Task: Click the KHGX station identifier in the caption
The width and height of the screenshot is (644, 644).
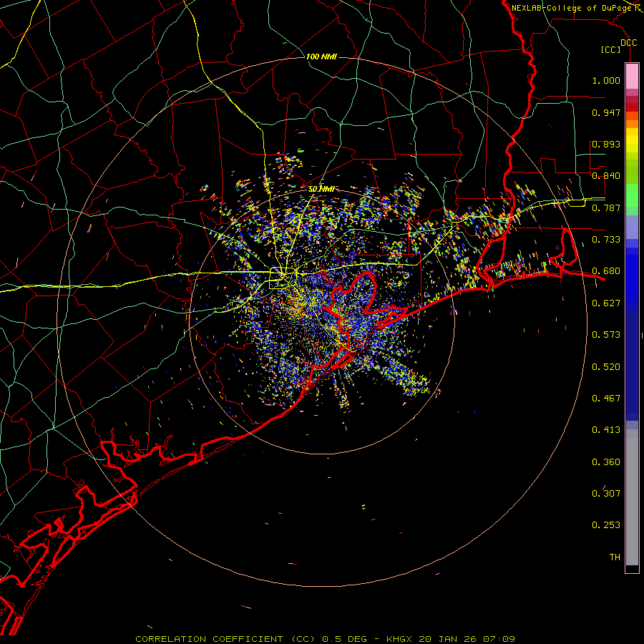Action: click(400, 639)
